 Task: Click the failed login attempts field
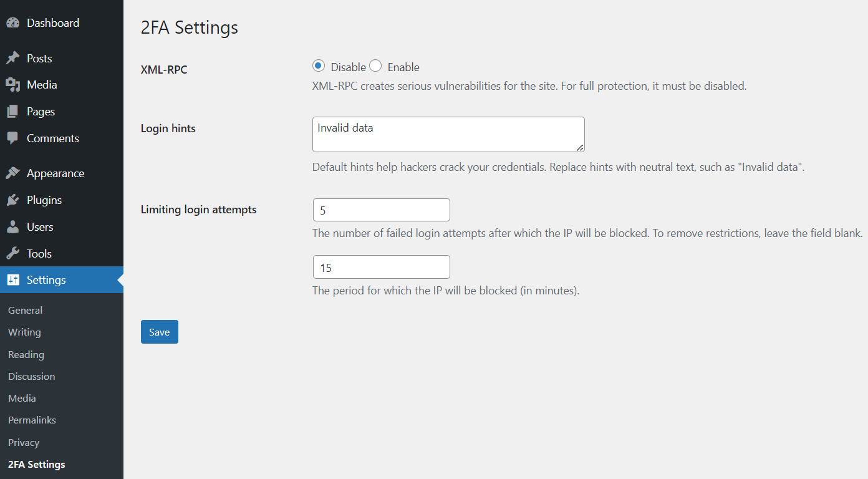pyautogui.click(x=381, y=210)
